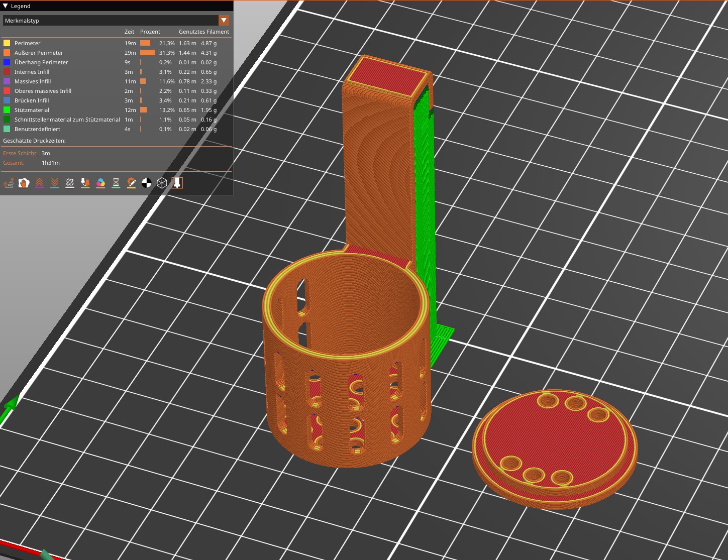
Task: Select the yellow Perimeter color swatch
Action: [x=7, y=43]
